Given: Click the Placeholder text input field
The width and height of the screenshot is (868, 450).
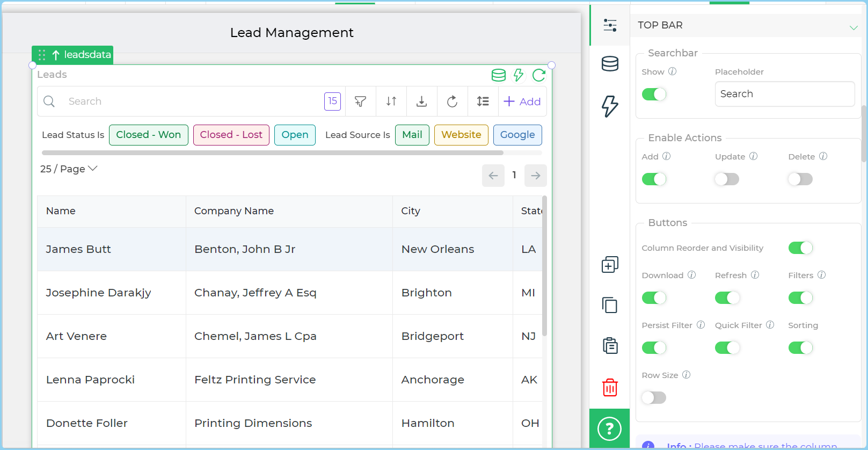Looking at the screenshot, I should 784,94.
